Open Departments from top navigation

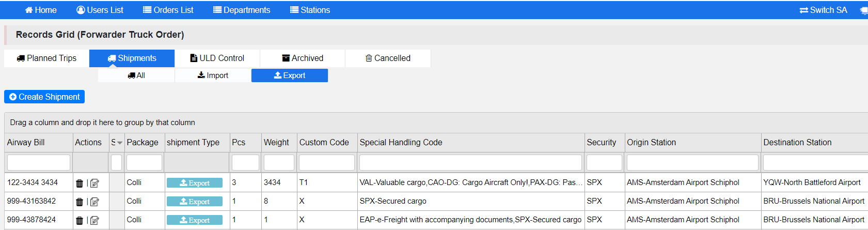[x=242, y=10]
